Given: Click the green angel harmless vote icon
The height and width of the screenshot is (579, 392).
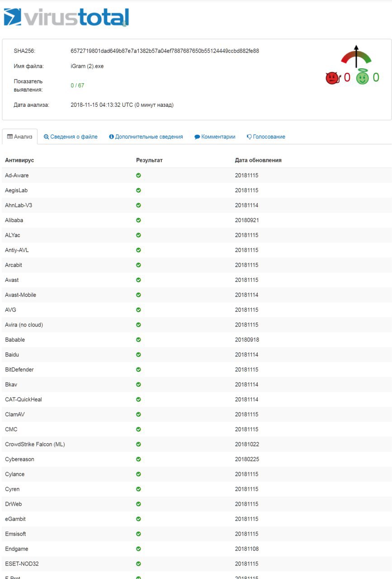Looking at the screenshot, I should 362,78.
